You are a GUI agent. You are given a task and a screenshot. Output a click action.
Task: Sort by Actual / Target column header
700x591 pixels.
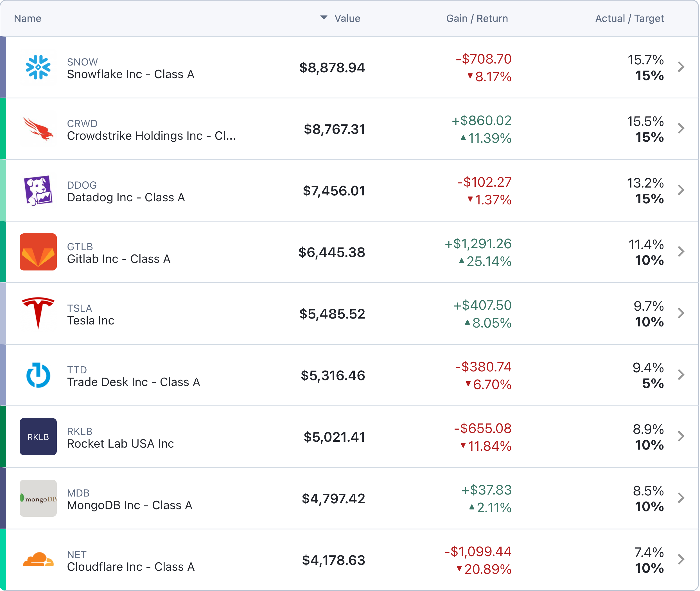click(629, 19)
